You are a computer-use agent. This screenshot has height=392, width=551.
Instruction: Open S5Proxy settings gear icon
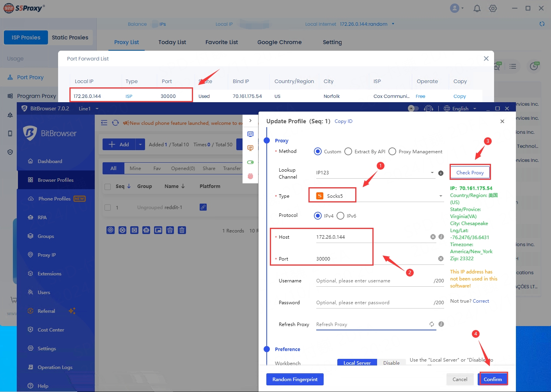(x=493, y=9)
